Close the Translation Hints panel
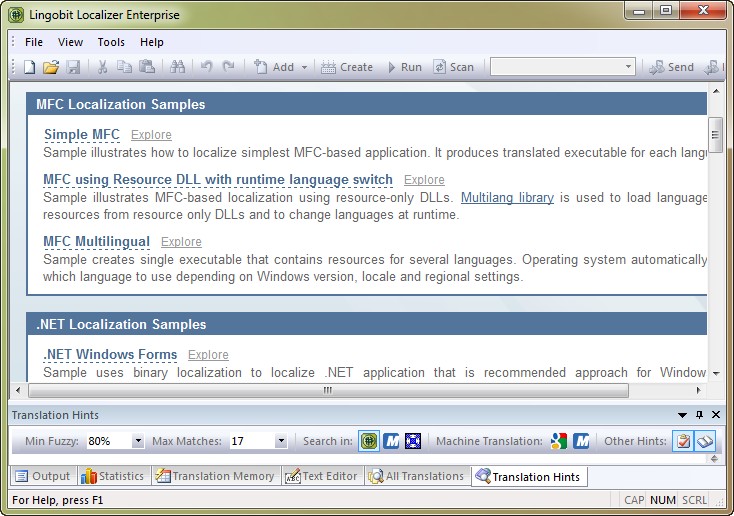Screen dimensions: 734x516 point(716,414)
